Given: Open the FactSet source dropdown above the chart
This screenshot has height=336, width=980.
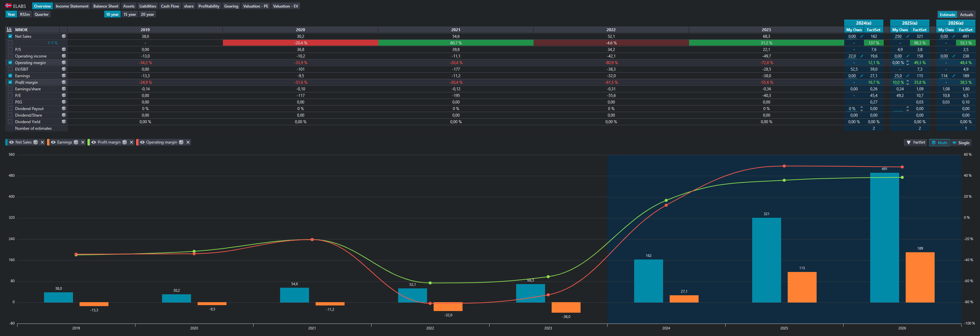Looking at the screenshot, I should pyautogui.click(x=916, y=143).
